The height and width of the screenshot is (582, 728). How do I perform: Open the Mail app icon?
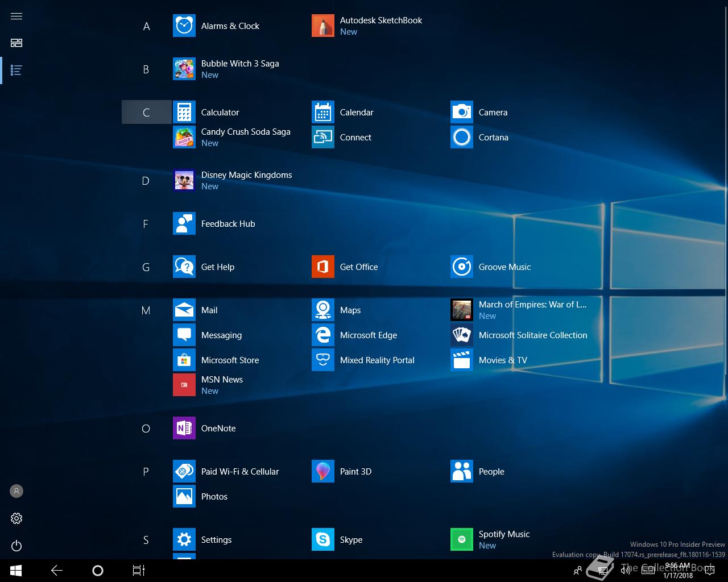point(184,310)
